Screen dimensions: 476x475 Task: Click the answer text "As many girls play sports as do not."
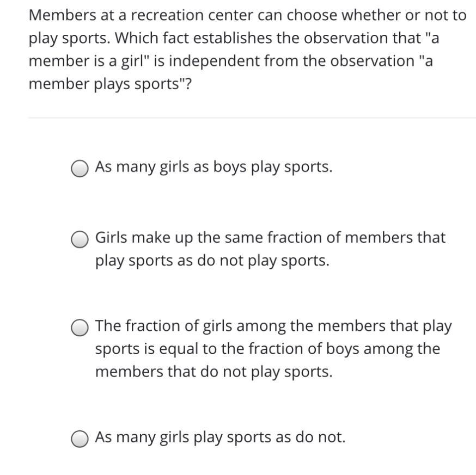point(220,437)
